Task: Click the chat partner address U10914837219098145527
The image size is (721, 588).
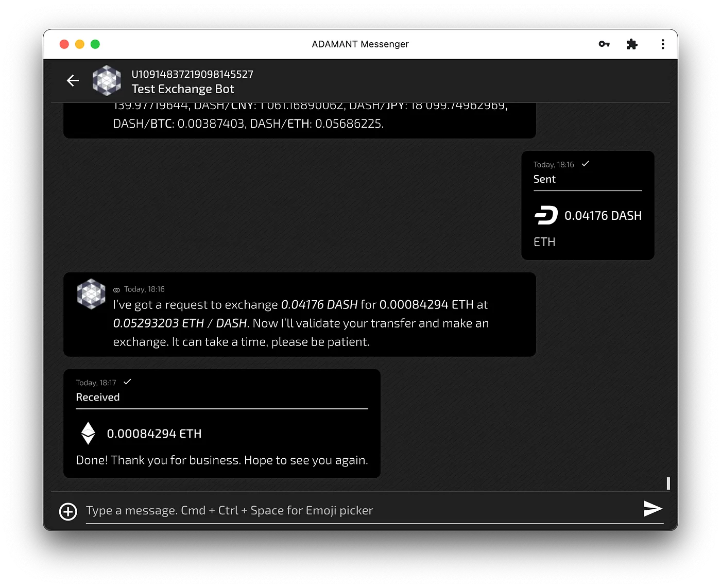Action: [193, 74]
